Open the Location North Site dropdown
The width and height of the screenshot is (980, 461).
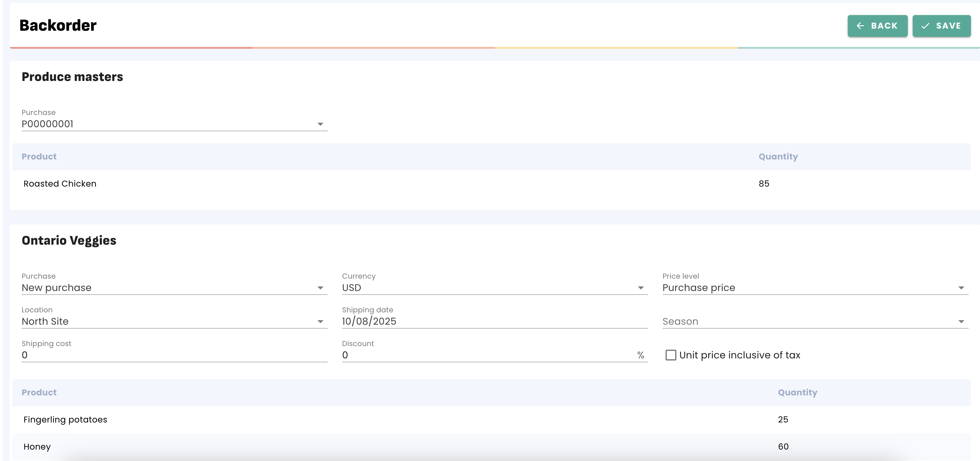click(x=174, y=322)
